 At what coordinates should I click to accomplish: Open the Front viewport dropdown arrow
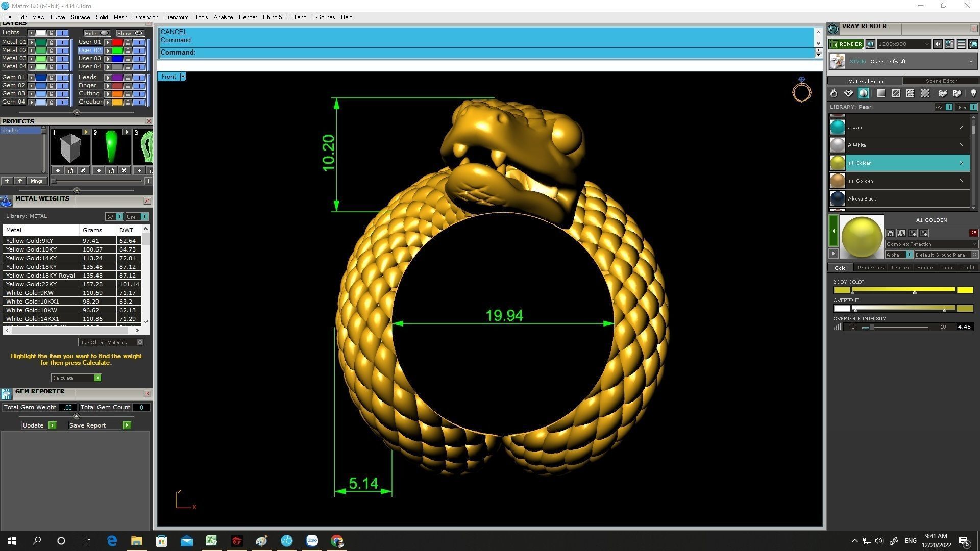click(x=183, y=77)
